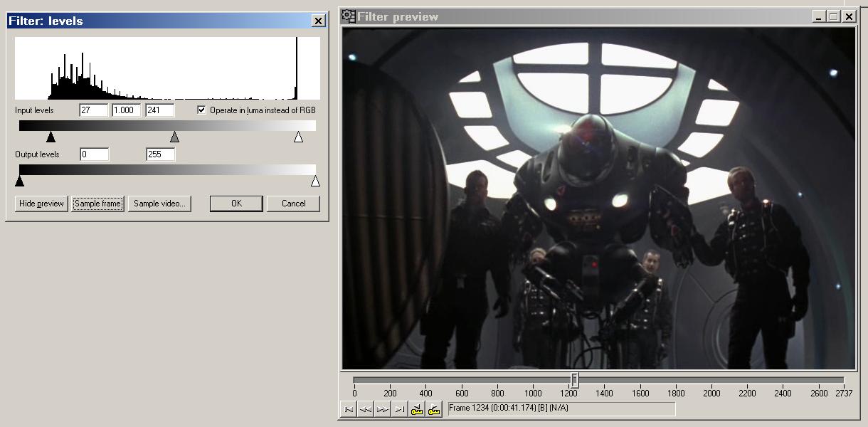Click the input white level field (241)
Screen dimensions: 868x427
coord(160,110)
